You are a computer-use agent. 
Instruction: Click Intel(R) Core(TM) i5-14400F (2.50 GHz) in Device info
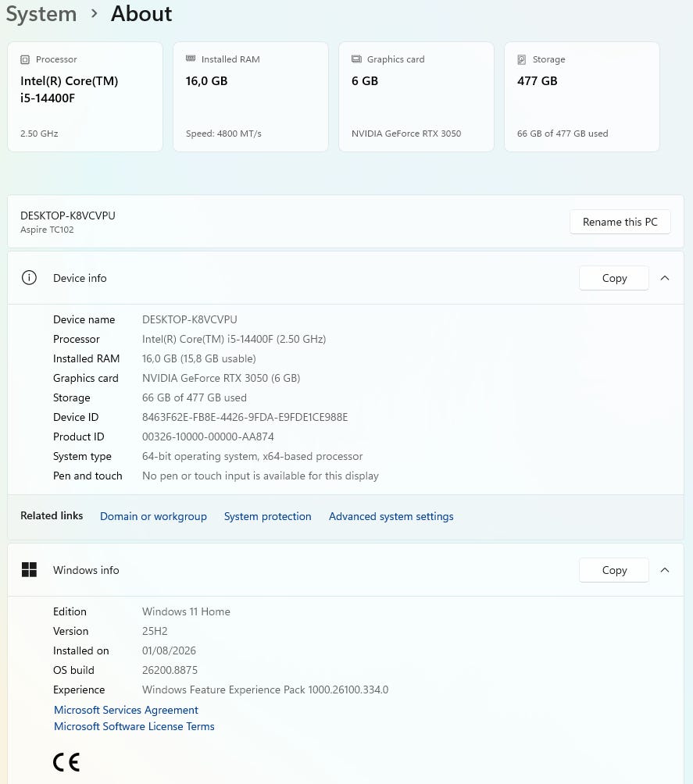coord(234,339)
